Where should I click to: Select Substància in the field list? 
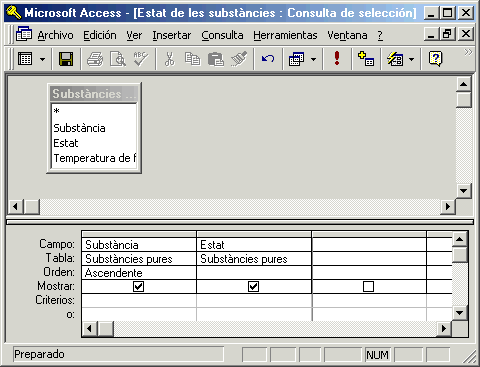click(x=94, y=128)
